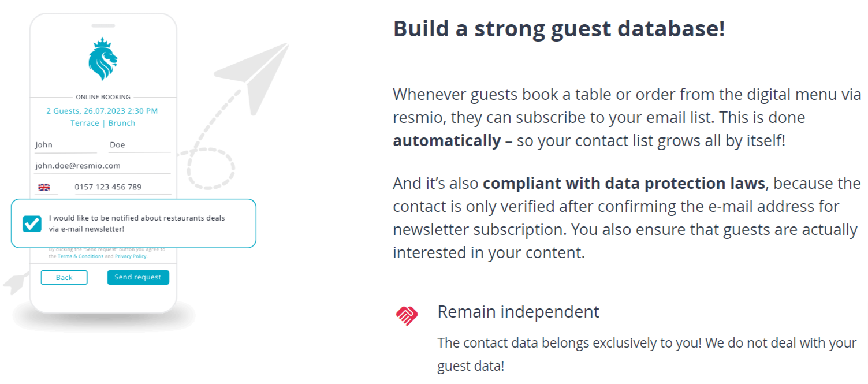Click the red handshake icon
The image size is (868, 384).
(x=407, y=315)
